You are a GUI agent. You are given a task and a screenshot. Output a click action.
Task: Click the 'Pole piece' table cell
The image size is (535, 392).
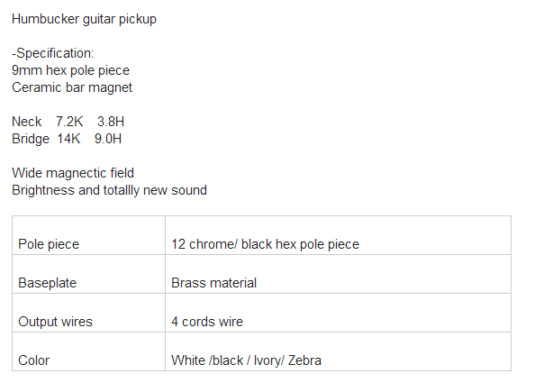[88, 235]
